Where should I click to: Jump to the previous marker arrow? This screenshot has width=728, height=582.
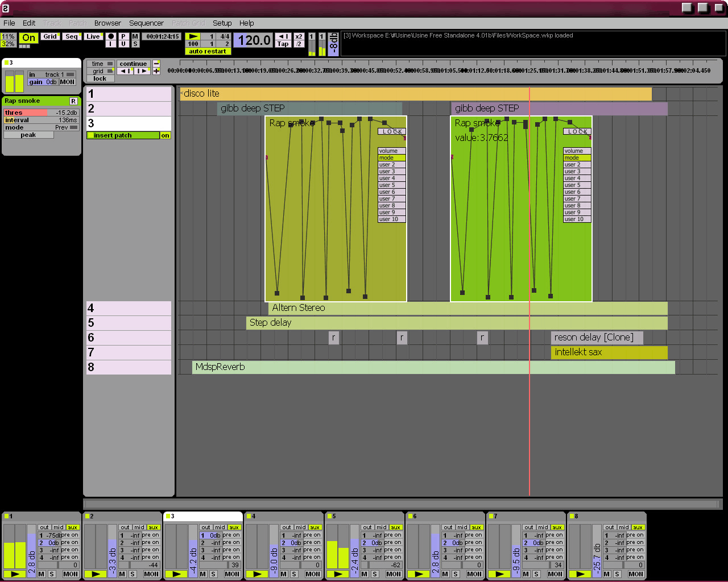pos(126,72)
